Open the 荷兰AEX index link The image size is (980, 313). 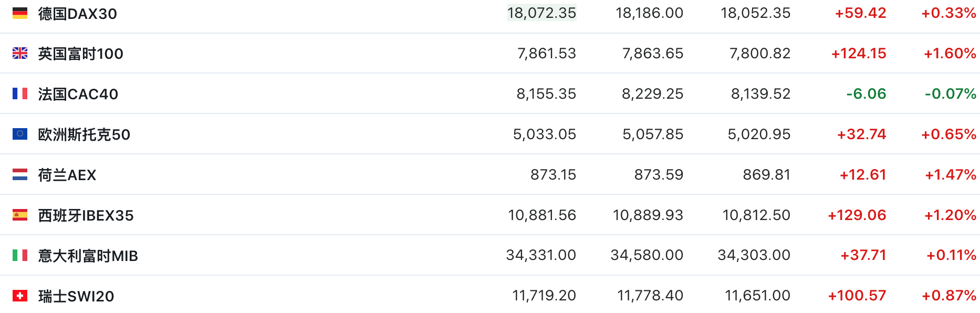(67, 175)
